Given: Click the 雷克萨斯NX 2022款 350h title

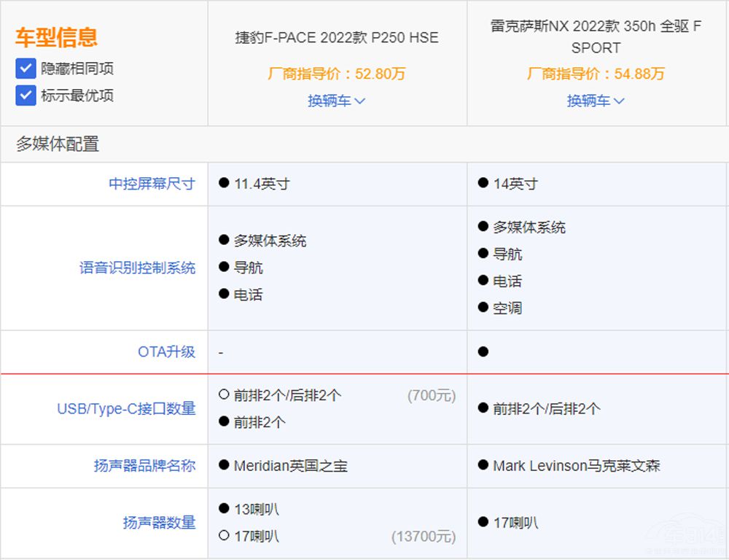Looking at the screenshot, I should pyautogui.click(x=596, y=37).
